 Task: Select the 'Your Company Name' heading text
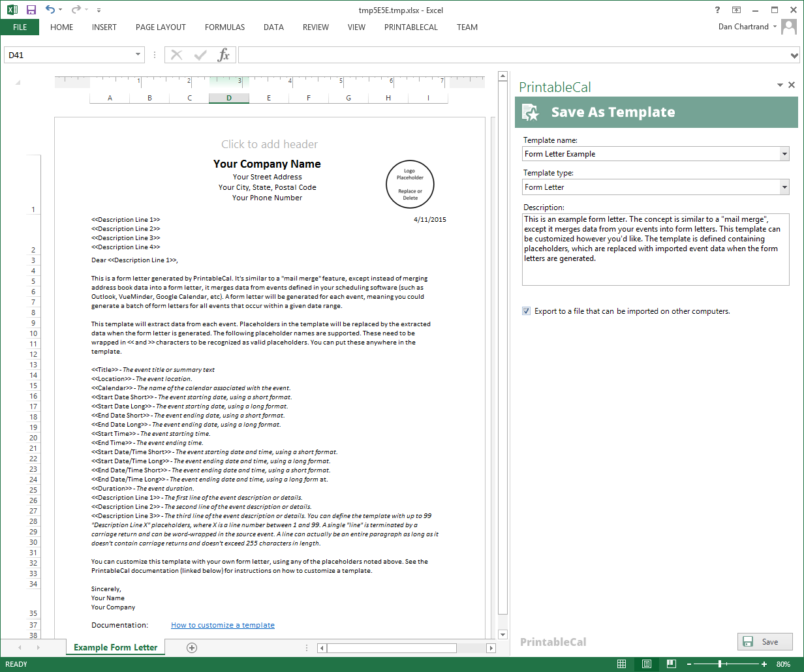click(x=267, y=164)
